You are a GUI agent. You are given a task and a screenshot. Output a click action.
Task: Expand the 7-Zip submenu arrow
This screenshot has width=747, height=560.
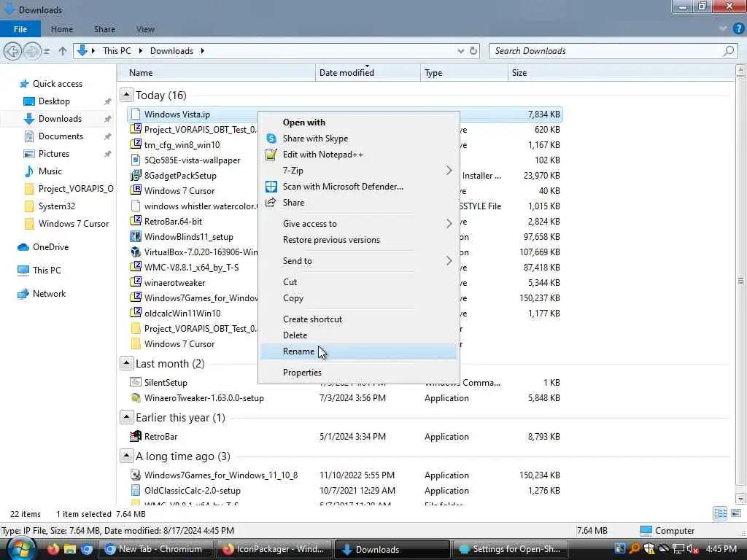(449, 171)
